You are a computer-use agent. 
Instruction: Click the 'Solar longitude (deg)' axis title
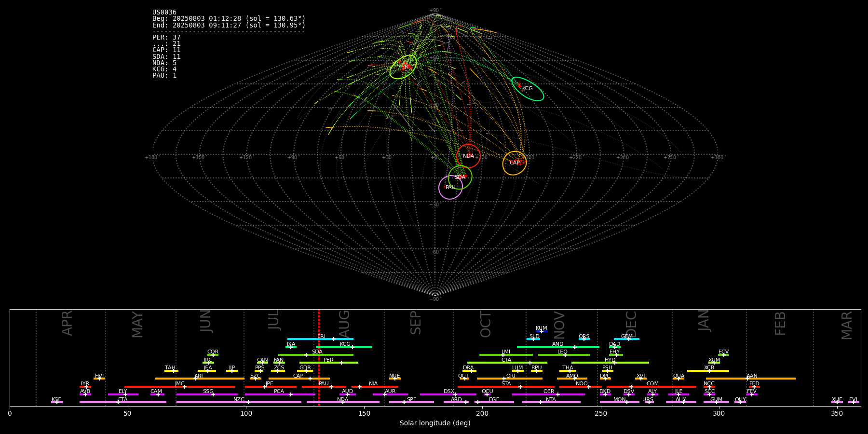(435, 423)
